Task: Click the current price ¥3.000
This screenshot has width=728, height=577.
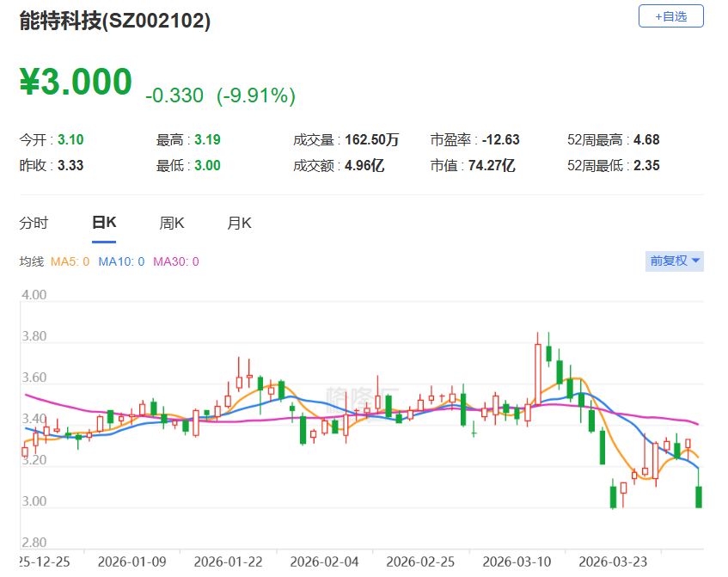Action: [x=76, y=82]
